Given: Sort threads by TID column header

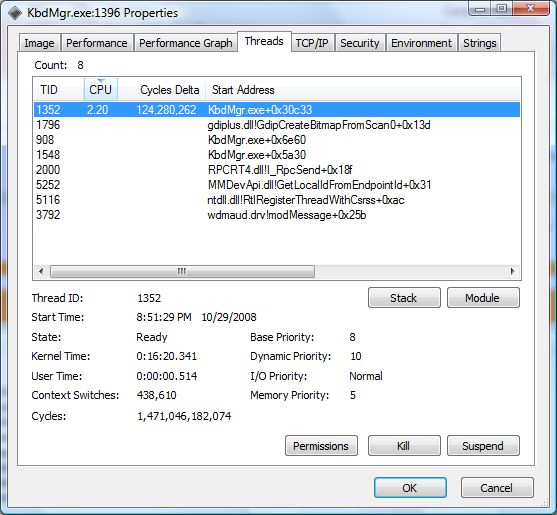Looking at the screenshot, I should click(59, 90).
